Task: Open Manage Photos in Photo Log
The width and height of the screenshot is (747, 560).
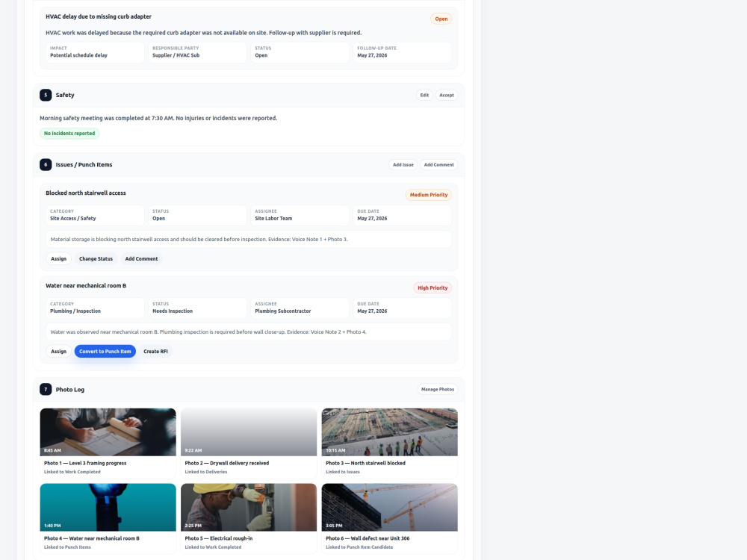Action: (437, 390)
